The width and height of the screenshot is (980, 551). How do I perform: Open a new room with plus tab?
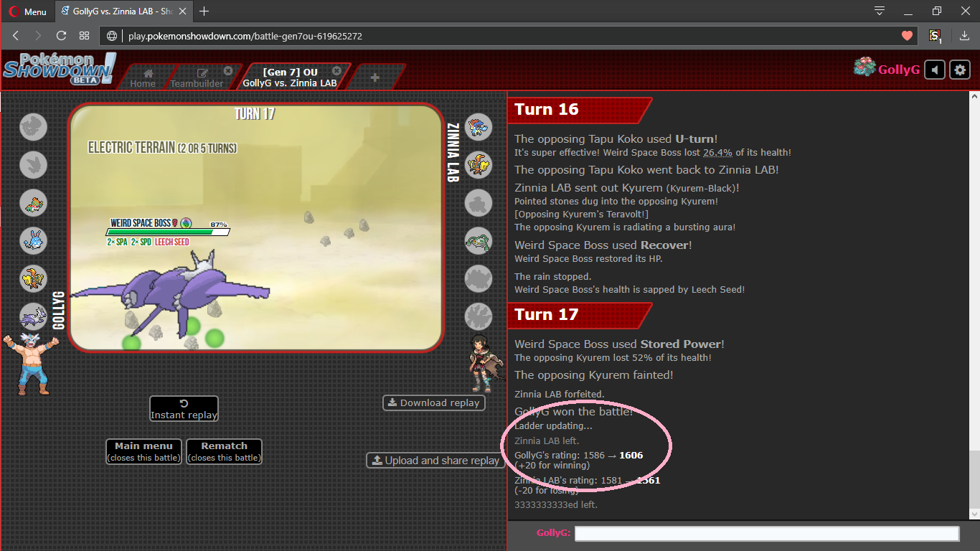tap(374, 77)
